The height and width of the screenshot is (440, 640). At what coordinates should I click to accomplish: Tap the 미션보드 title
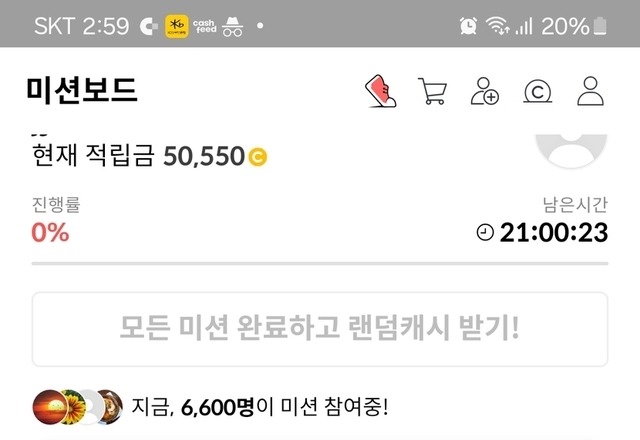[x=82, y=90]
